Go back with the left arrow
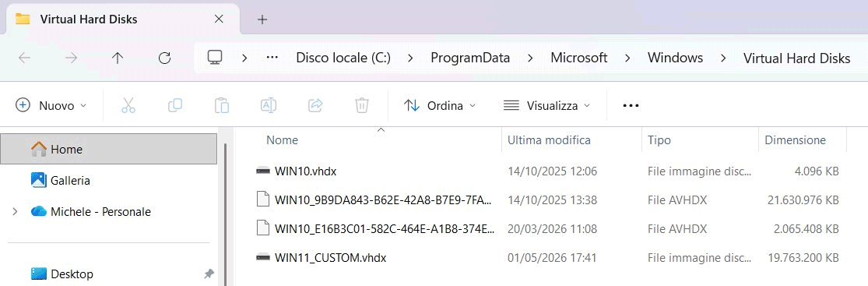 24,58
